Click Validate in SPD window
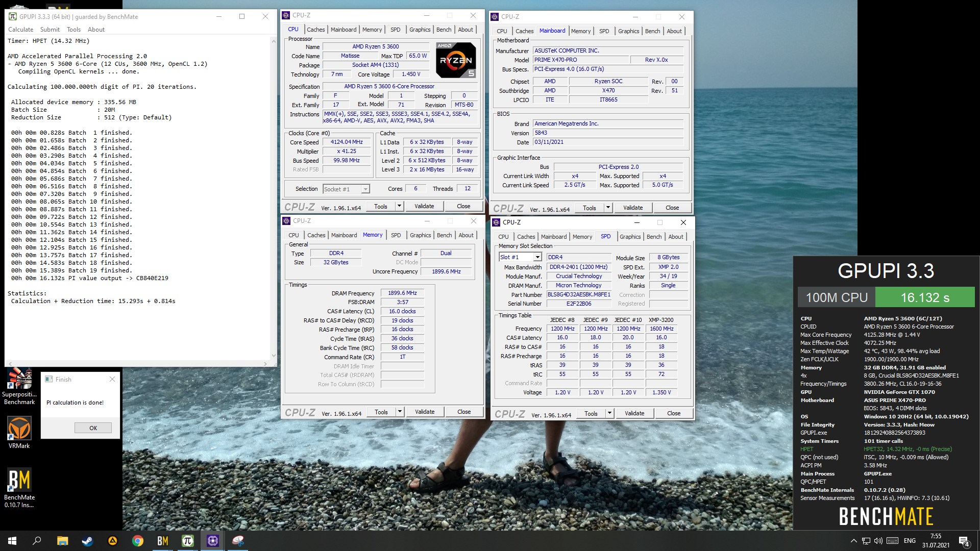 (x=634, y=413)
